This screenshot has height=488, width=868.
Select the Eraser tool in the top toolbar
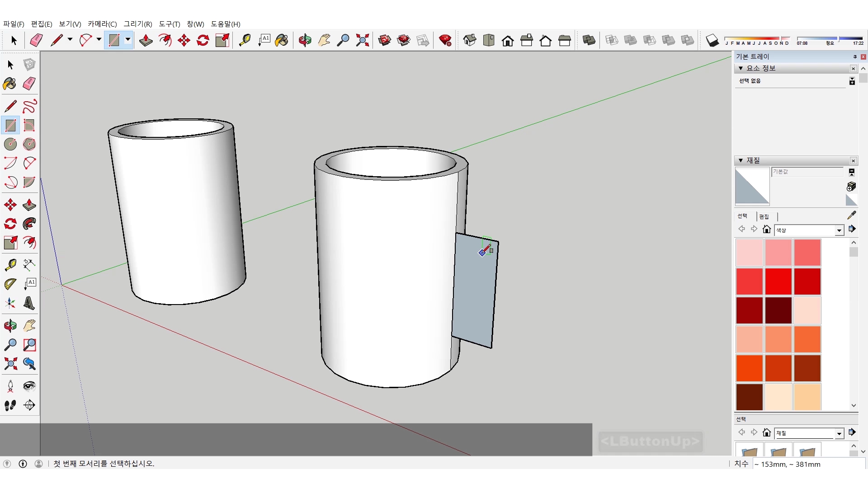coord(36,40)
